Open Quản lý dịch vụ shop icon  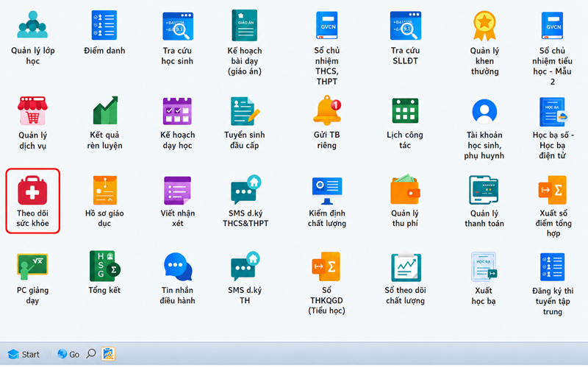click(x=32, y=110)
